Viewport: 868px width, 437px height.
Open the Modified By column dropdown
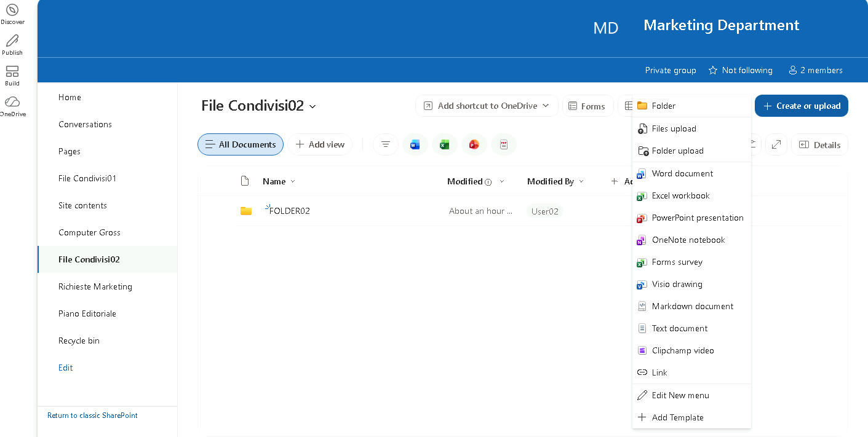coord(580,181)
